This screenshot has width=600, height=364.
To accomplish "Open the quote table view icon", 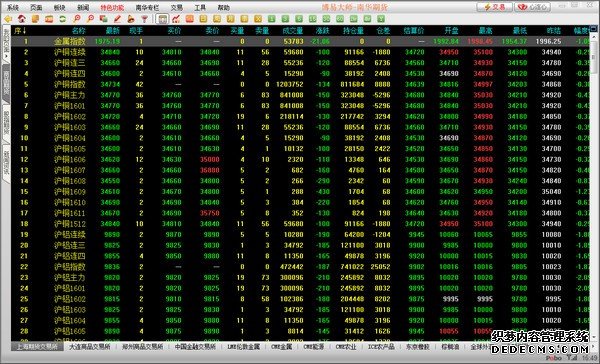I will coord(162,19).
